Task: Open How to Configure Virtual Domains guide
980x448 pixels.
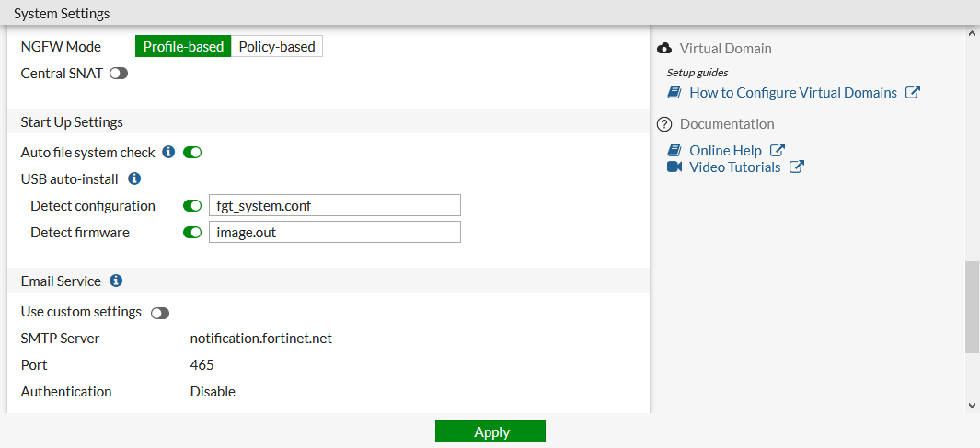Action: pyautogui.click(x=792, y=92)
